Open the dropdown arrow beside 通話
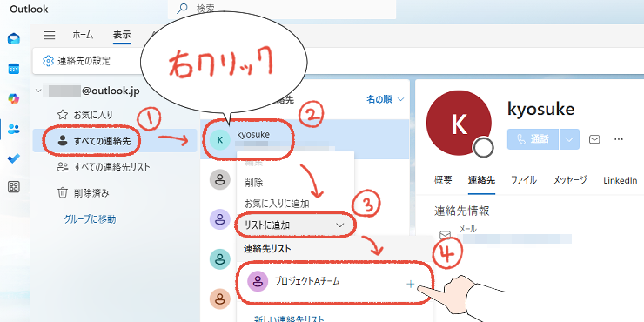Image resolution: width=644 pixels, height=322 pixels. pyautogui.click(x=569, y=139)
